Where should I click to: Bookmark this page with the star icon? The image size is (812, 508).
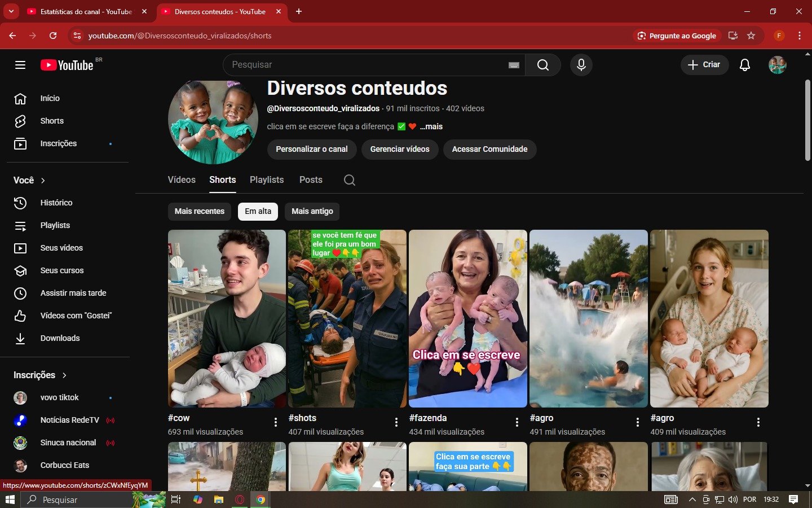(x=751, y=36)
